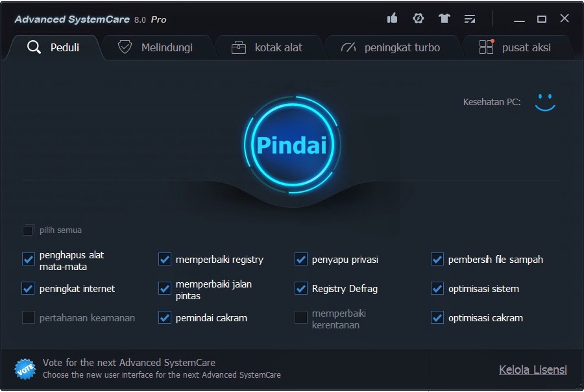Click the Kesehatan PC: label
This screenshot has width=584, height=392.
(x=492, y=102)
